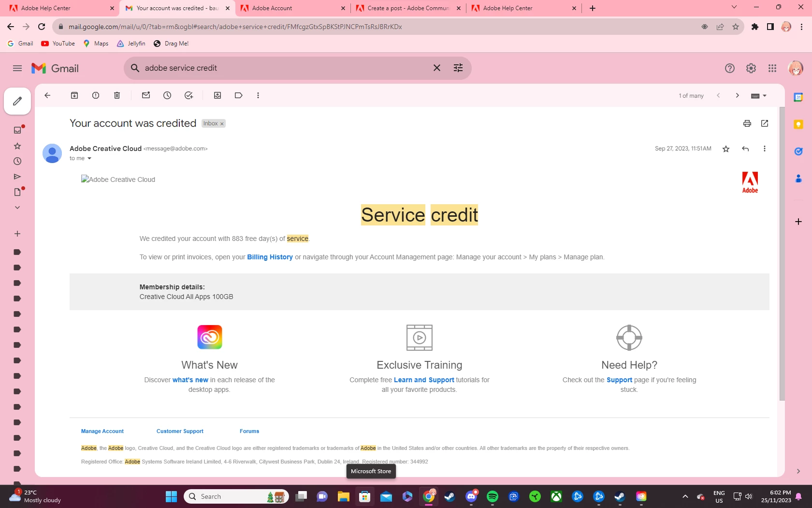Open the Support page link
The height and width of the screenshot is (508, 812).
click(619, 380)
